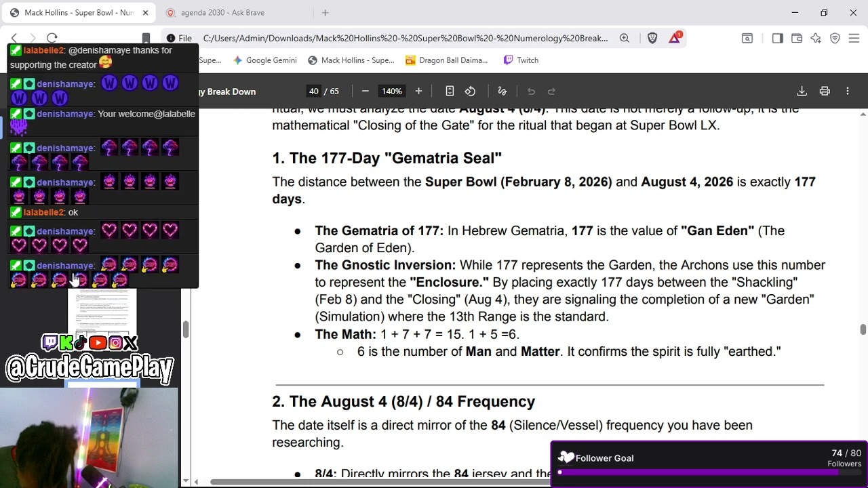Open Leo AI assistant icon
868x488 pixels.
tap(816, 38)
